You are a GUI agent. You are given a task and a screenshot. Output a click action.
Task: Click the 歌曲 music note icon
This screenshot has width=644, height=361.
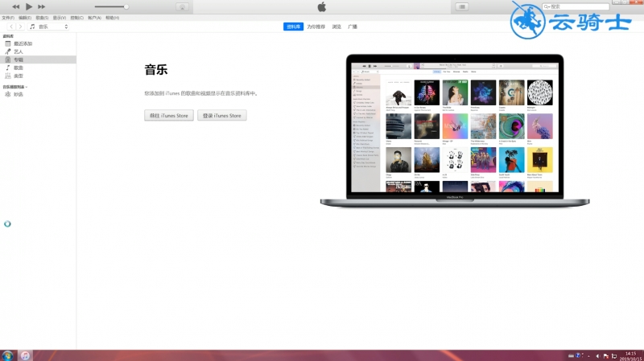(7, 68)
